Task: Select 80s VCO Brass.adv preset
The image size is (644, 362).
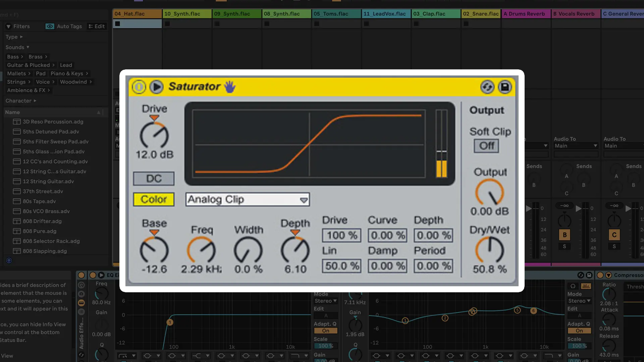Action: 46,211
